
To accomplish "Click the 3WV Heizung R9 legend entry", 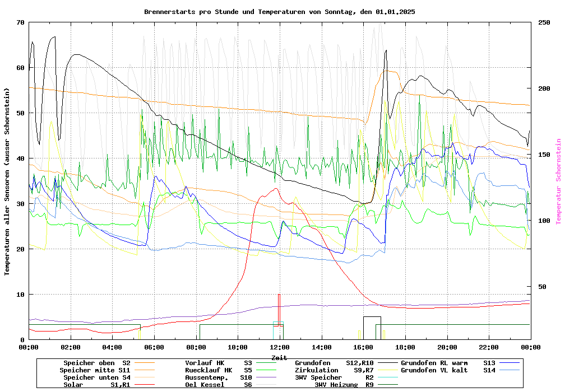I will pos(344,385).
